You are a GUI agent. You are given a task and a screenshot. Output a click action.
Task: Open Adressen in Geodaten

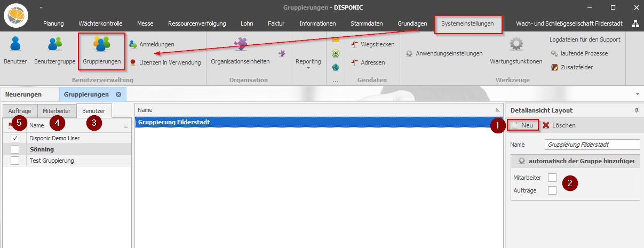click(x=368, y=62)
